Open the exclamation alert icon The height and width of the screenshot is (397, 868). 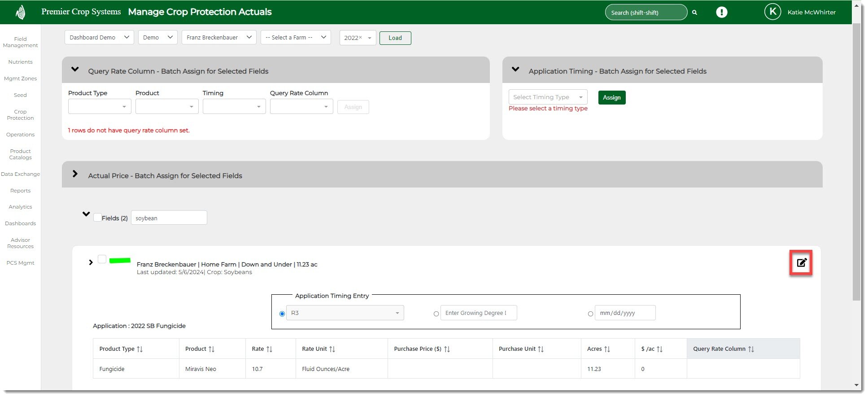click(721, 12)
